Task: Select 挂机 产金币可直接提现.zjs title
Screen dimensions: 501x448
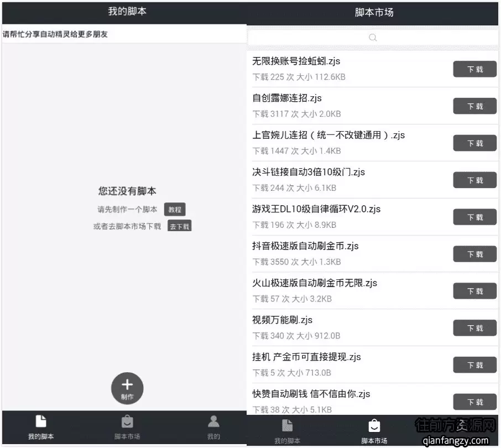Action: click(x=306, y=357)
